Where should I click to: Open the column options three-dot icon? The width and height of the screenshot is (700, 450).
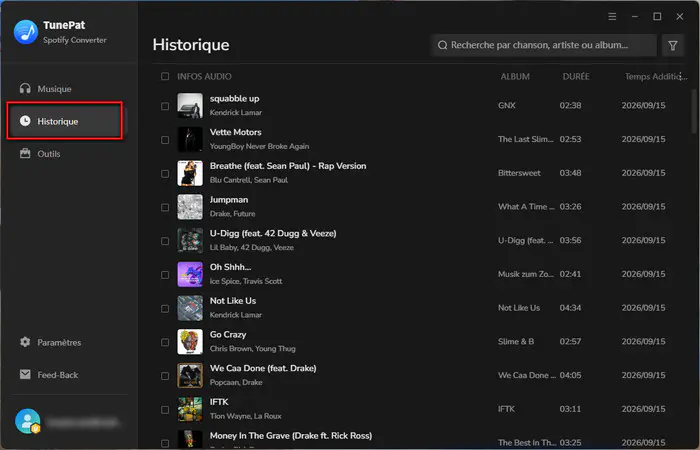(681, 76)
